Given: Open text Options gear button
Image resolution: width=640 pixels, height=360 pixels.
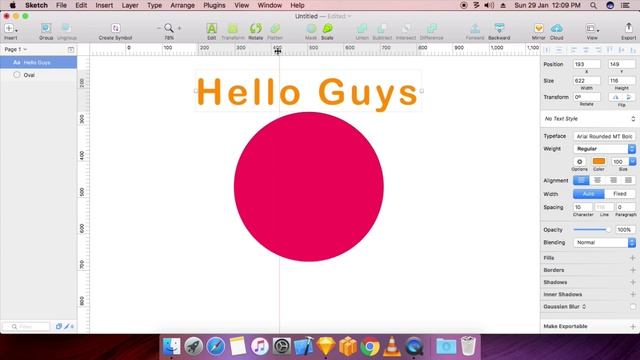Looking at the screenshot, I should [579, 162].
